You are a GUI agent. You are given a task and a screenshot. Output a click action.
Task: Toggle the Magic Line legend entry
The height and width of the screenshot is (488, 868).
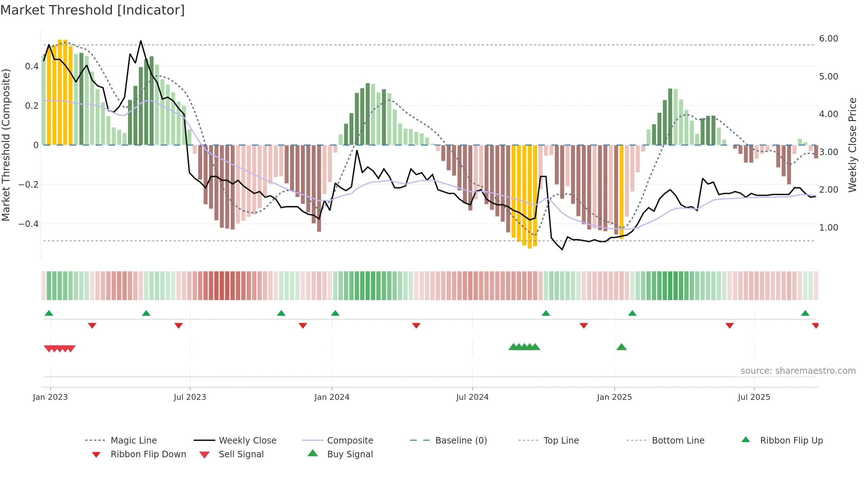121,440
